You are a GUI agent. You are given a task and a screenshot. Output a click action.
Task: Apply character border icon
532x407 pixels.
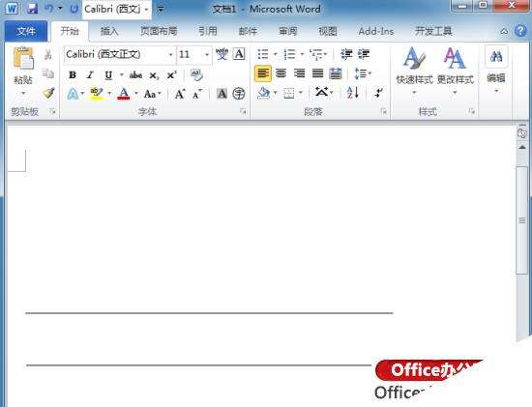click(239, 54)
